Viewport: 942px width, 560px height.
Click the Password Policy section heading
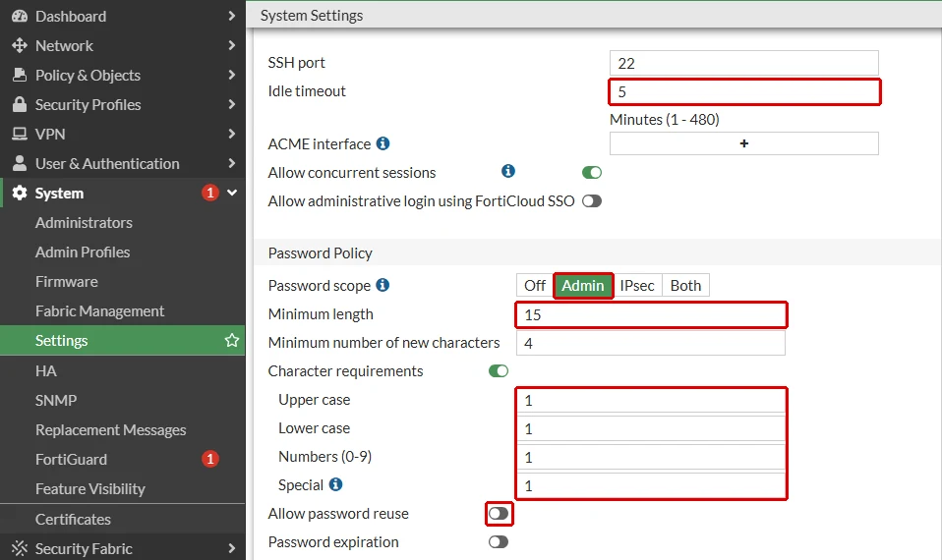[321, 252]
